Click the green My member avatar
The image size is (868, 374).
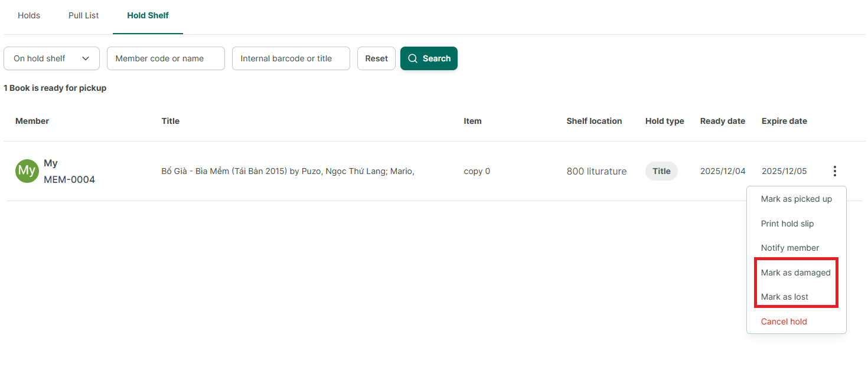pyautogui.click(x=27, y=171)
